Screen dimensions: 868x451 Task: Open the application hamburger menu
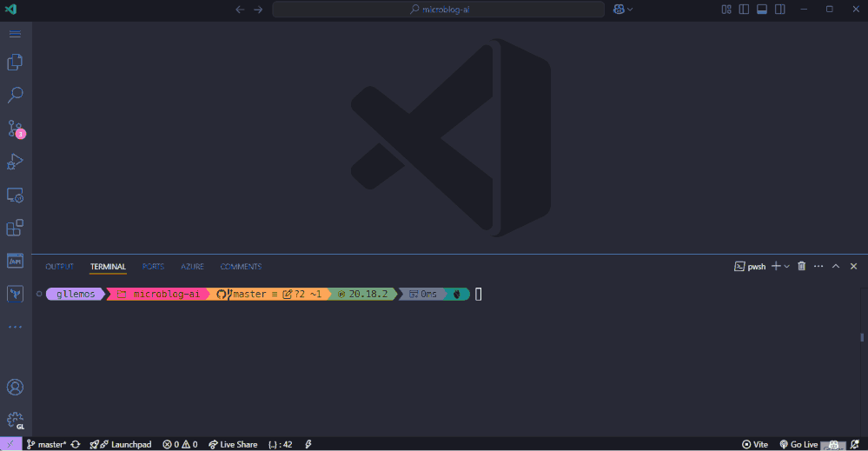pyautogui.click(x=15, y=34)
